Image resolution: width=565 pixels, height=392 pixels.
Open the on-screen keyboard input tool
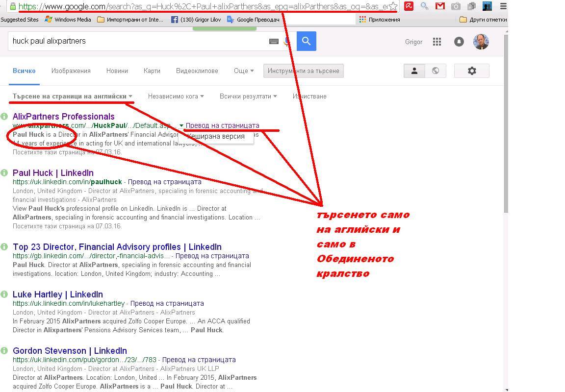coord(274,41)
